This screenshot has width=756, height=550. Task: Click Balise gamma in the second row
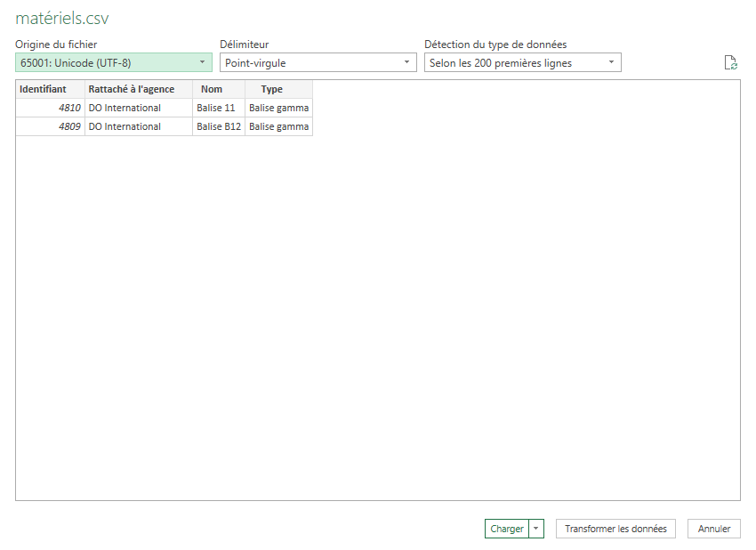(278, 126)
